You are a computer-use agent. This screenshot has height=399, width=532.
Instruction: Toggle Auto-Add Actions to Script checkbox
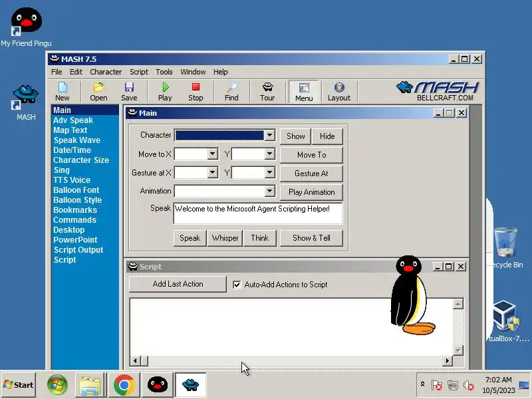[237, 285]
